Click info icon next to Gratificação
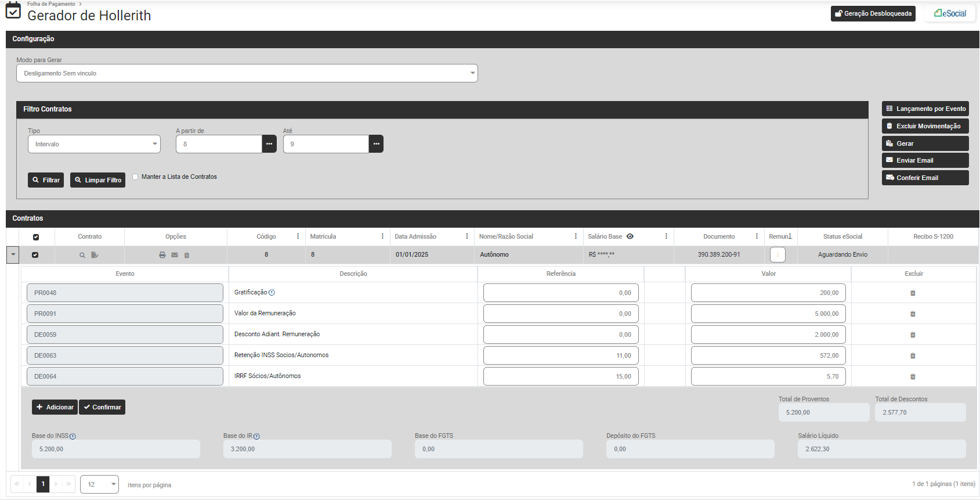The image size is (980, 500). pyautogui.click(x=272, y=293)
